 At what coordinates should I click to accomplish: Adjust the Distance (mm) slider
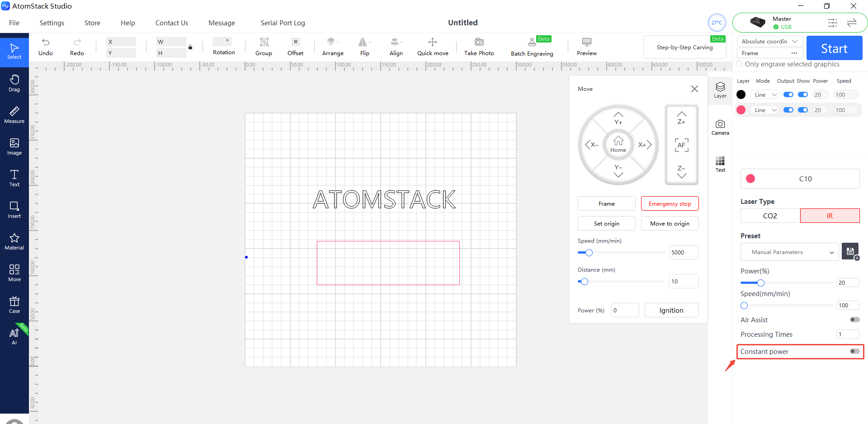coord(584,282)
